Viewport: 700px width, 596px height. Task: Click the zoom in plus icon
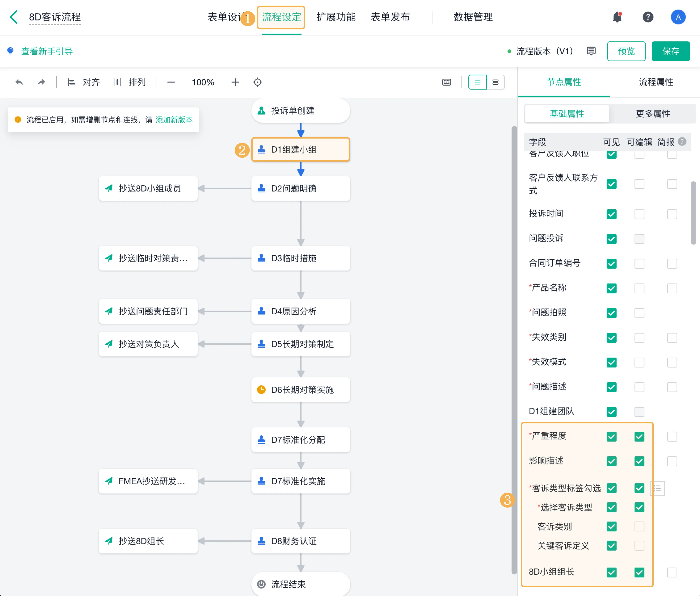click(x=235, y=82)
